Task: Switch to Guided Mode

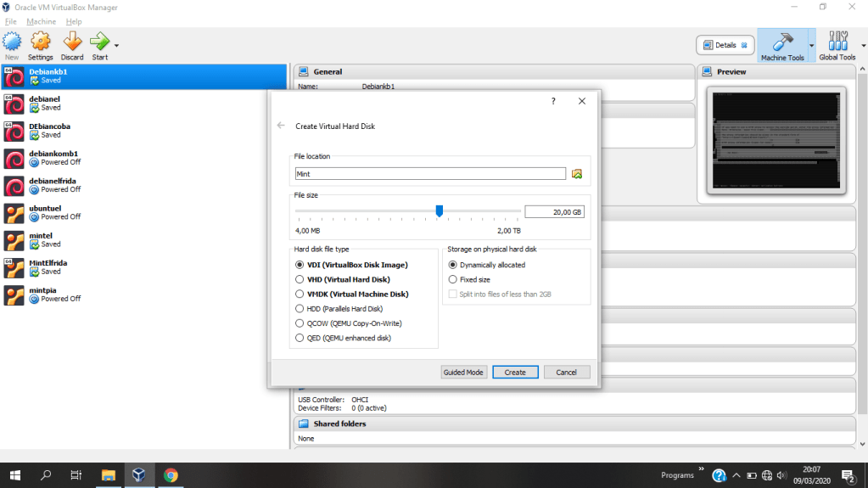Action: [463, 372]
